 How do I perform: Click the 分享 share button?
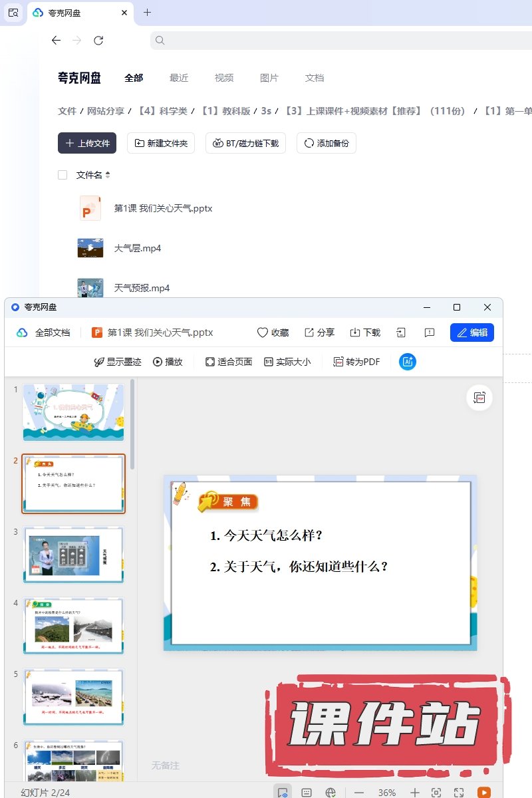(x=319, y=332)
